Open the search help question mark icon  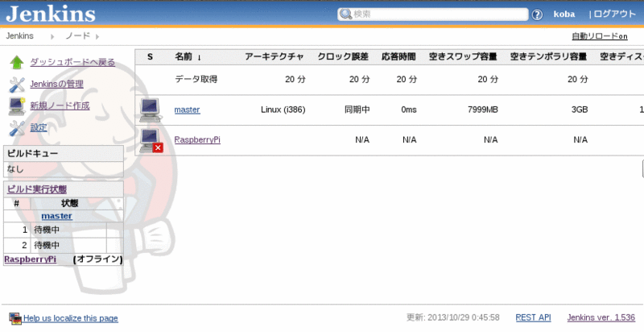tap(537, 15)
